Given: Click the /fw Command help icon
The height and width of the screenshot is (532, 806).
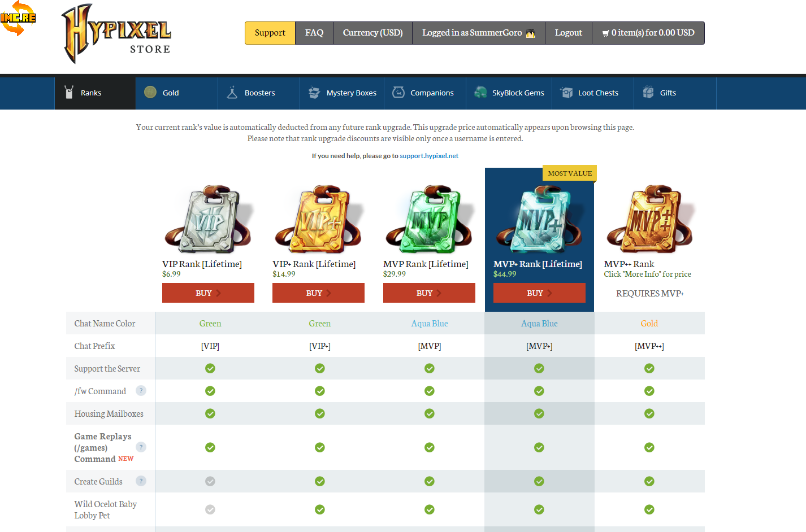Looking at the screenshot, I should point(141,391).
